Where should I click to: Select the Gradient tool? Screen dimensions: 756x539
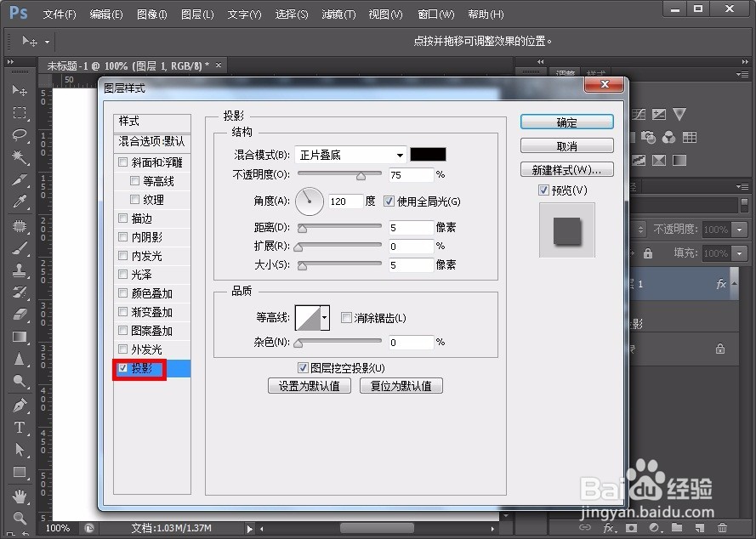pyautogui.click(x=20, y=337)
